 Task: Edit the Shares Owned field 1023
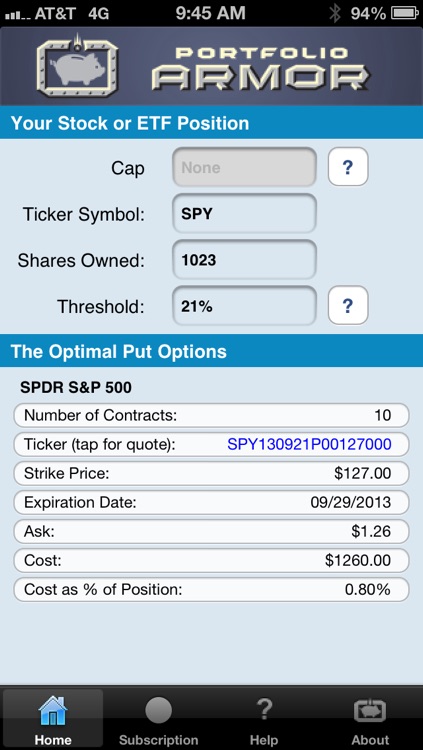pos(244,259)
